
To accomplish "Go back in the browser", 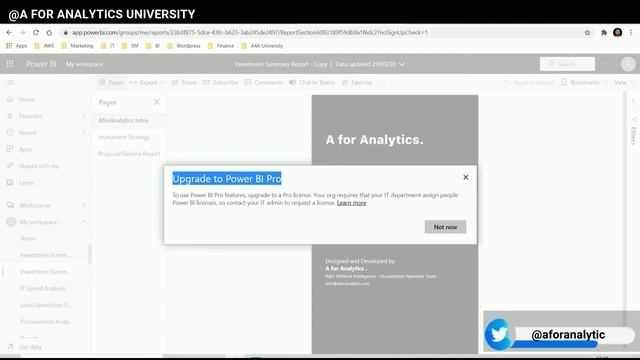I will click(x=9, y=33).
